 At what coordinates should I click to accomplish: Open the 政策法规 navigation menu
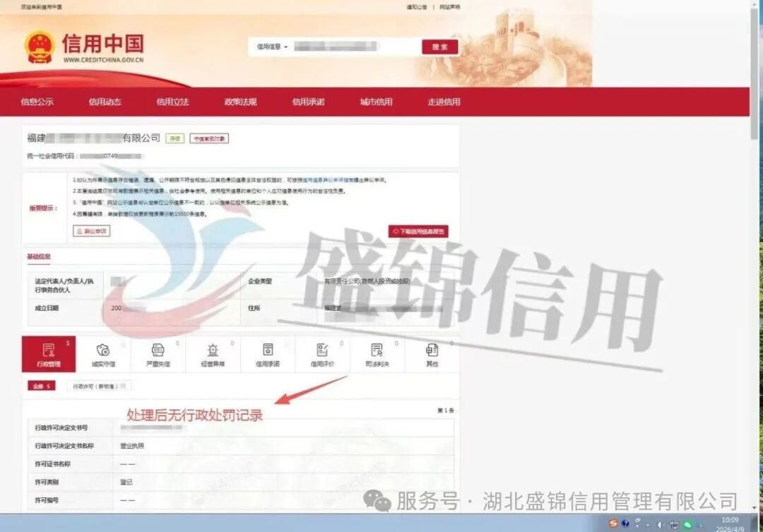click(240, 102)
